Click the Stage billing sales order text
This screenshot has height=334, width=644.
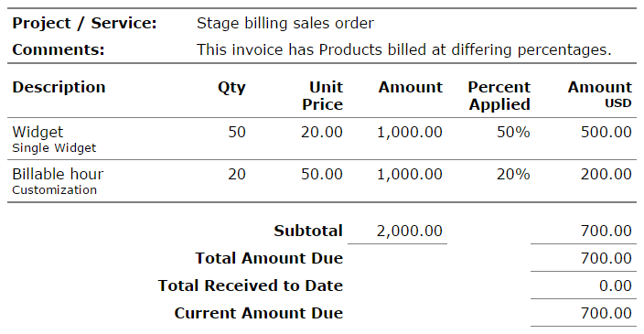click(x=285, y=23)
